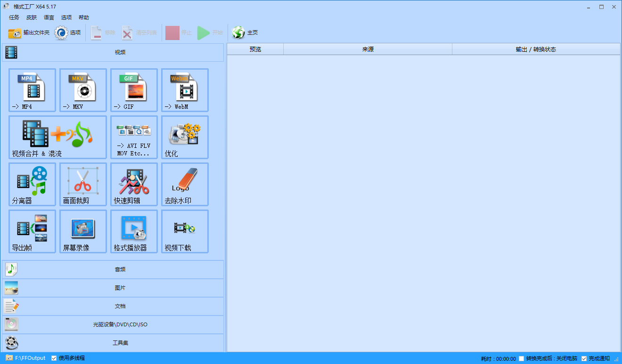Click the Source column header

tap(368, 49)
